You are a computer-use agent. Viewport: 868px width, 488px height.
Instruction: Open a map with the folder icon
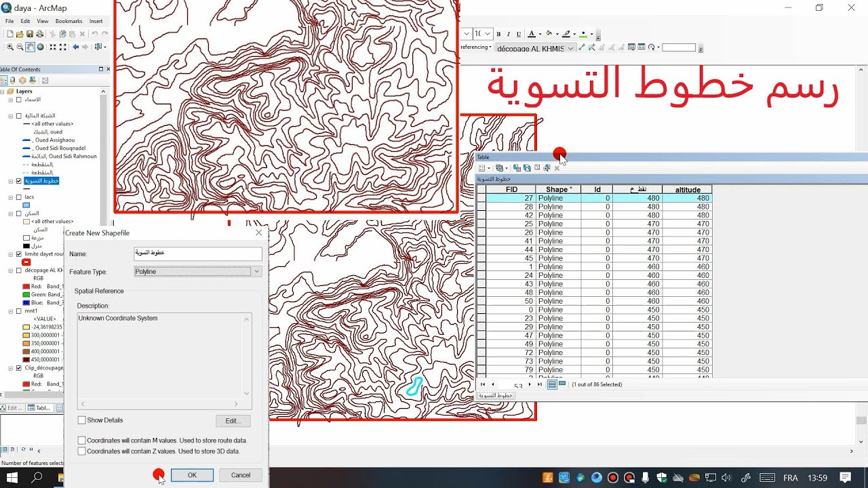[x=20, y=34]
